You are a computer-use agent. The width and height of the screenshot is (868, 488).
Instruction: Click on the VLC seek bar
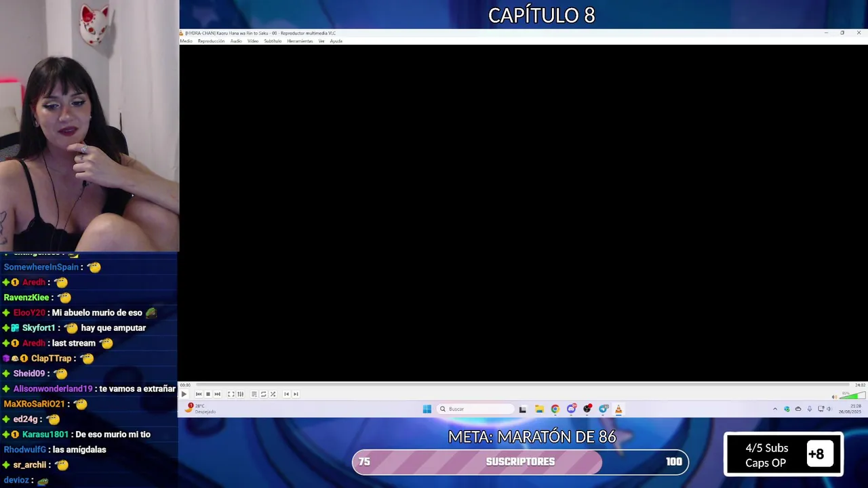(522, 385)
